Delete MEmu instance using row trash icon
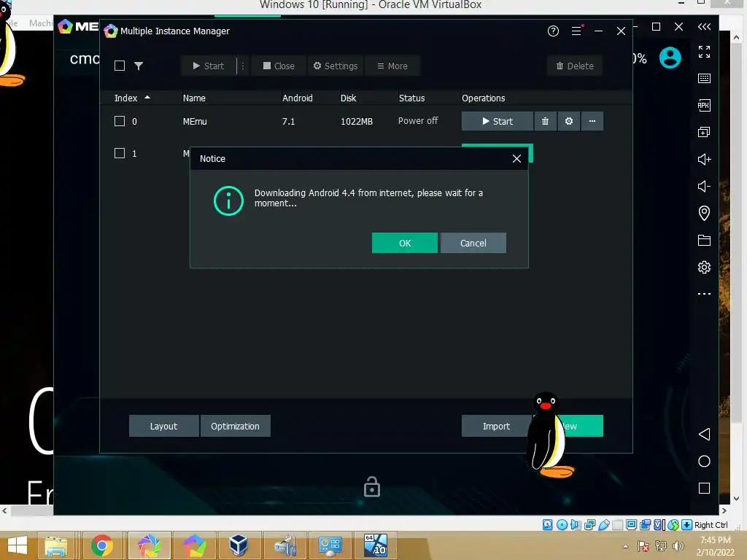The width and height of the screenshot is (747, 560). [x=545, y=121]
